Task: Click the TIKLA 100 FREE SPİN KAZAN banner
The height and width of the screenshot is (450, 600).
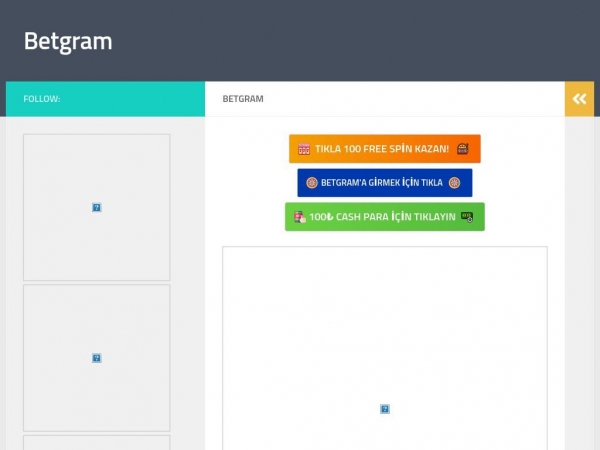Action: click(385, 149)
